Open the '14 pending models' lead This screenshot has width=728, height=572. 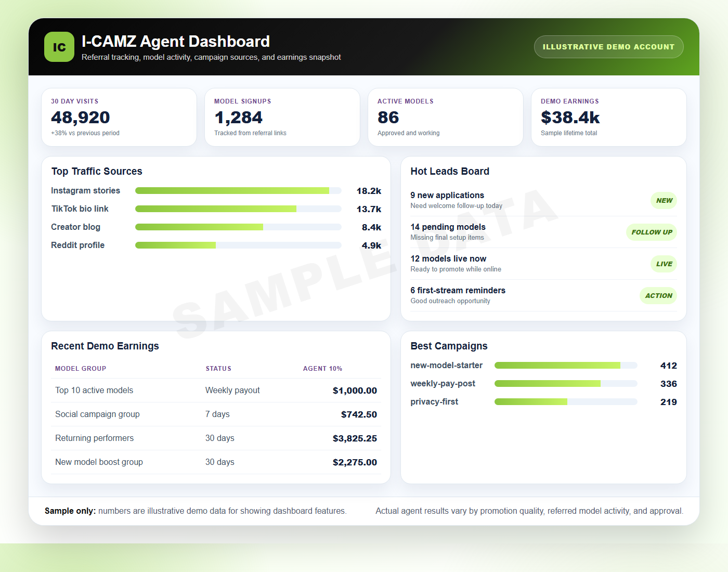click(x=543, y=232)
